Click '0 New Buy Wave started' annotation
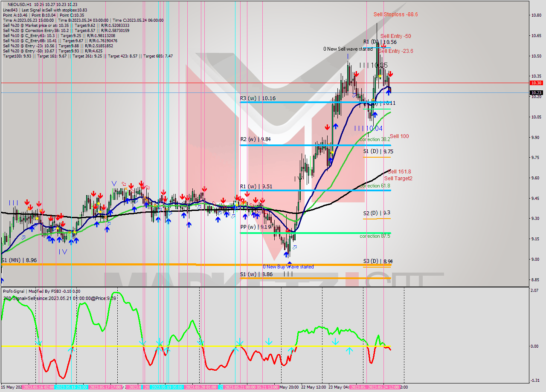 pyautogui.click(x=288, y=267)
